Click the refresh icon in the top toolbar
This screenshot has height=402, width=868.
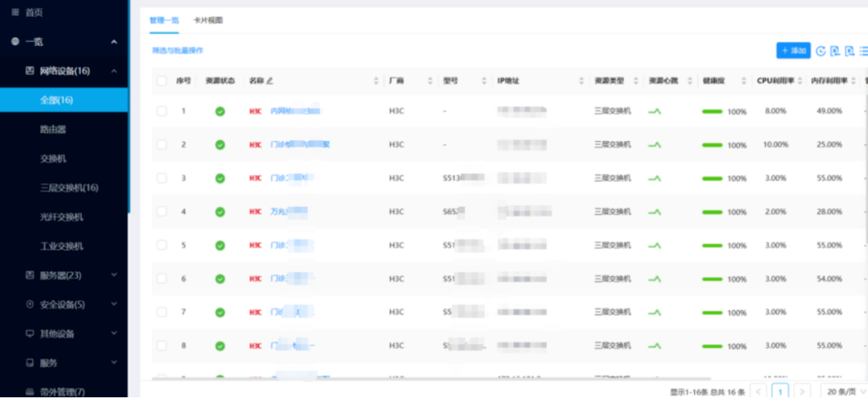(819, 50)
